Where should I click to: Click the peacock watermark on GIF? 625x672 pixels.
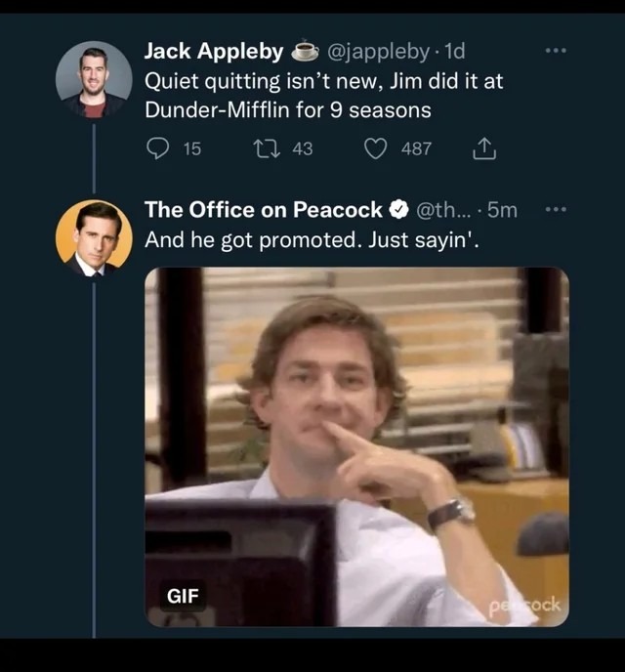click(525, 606)
